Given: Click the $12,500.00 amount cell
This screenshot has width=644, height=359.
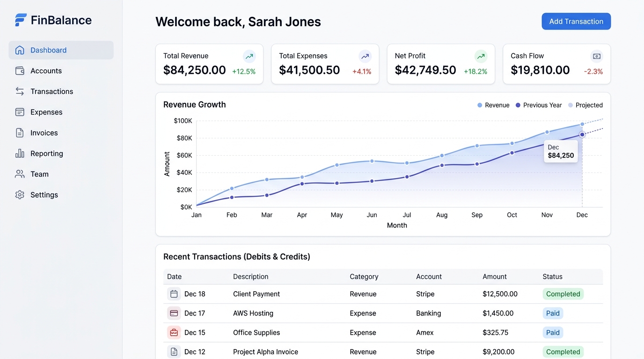Looking at the screenshot, I should tap(500, 294).
